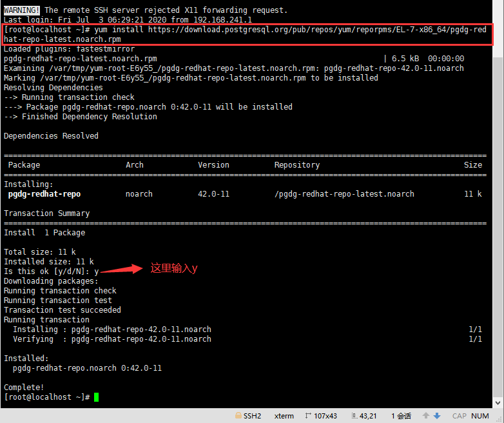Click the NUM indicator in status bar

pyautogui.click(x=480, y=416)
